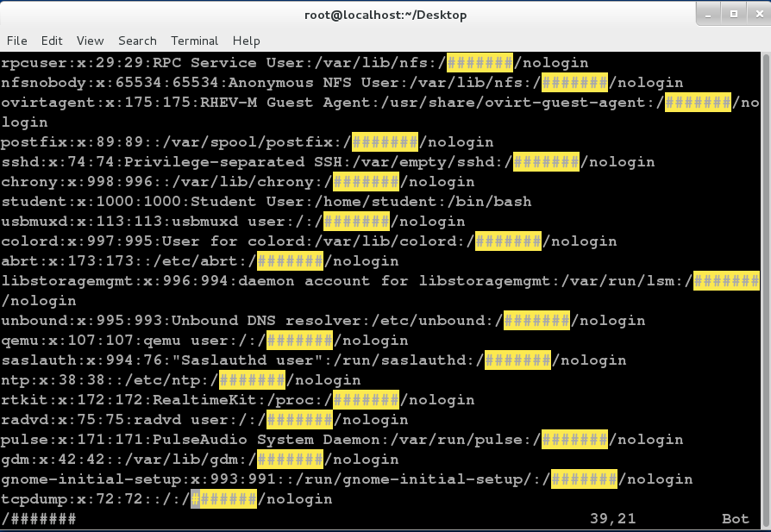Click the colord line text

[309, 241]
